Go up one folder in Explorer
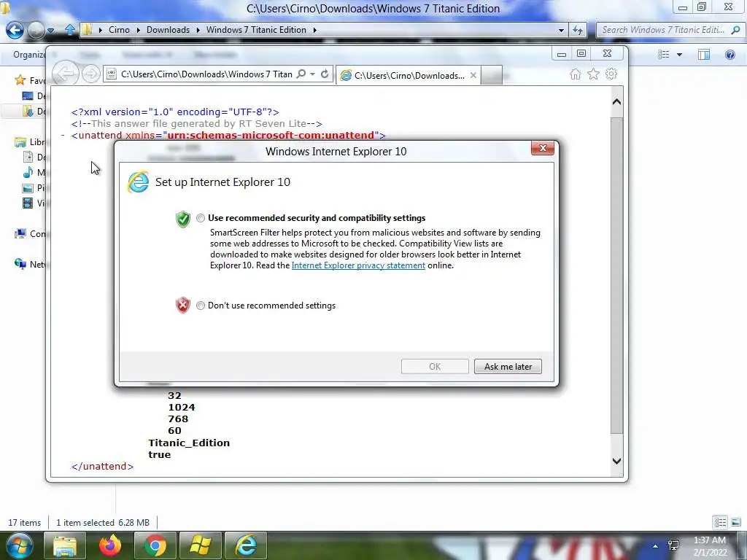 click(x=70, y=29)
